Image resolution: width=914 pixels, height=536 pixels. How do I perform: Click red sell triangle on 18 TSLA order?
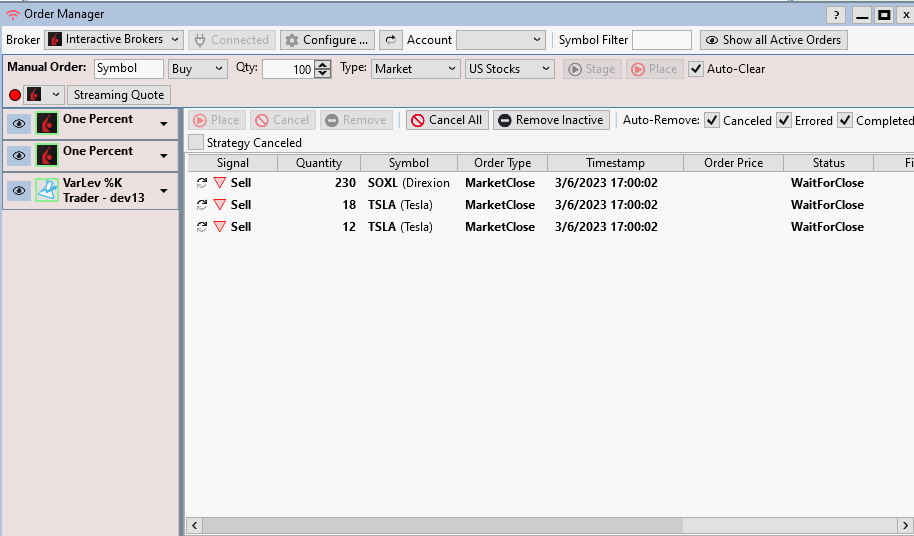219,205
